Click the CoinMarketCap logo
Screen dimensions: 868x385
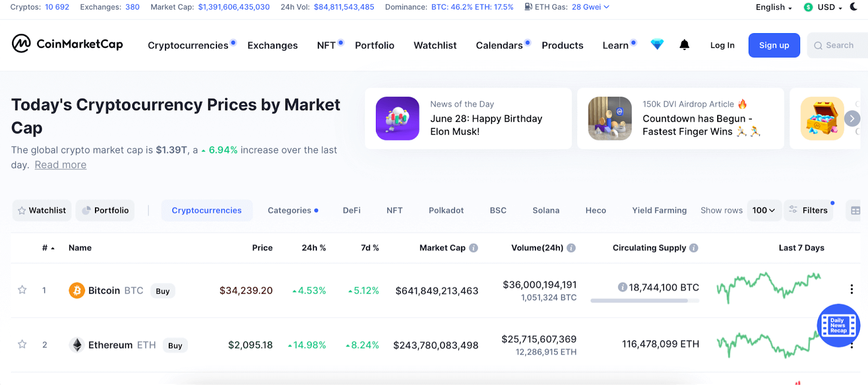point(67,43)
